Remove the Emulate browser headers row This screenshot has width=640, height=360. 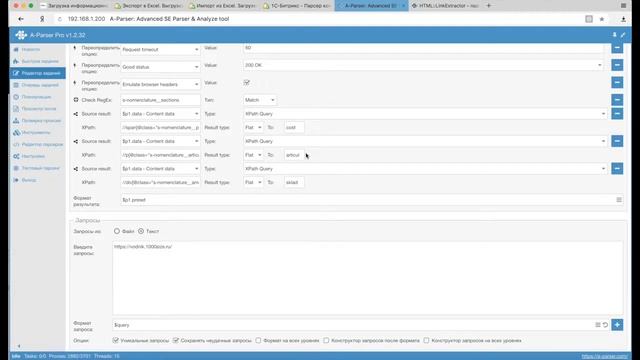(x=617, y=82)
